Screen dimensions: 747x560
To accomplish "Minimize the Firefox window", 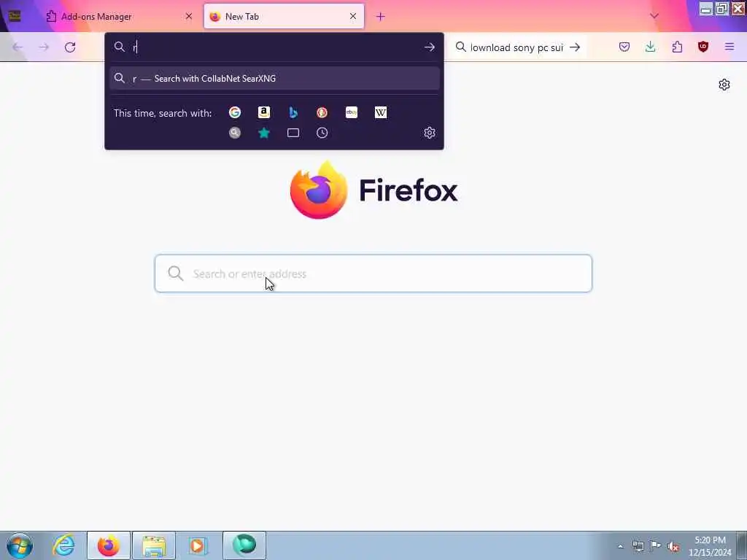I will [706, 9].
